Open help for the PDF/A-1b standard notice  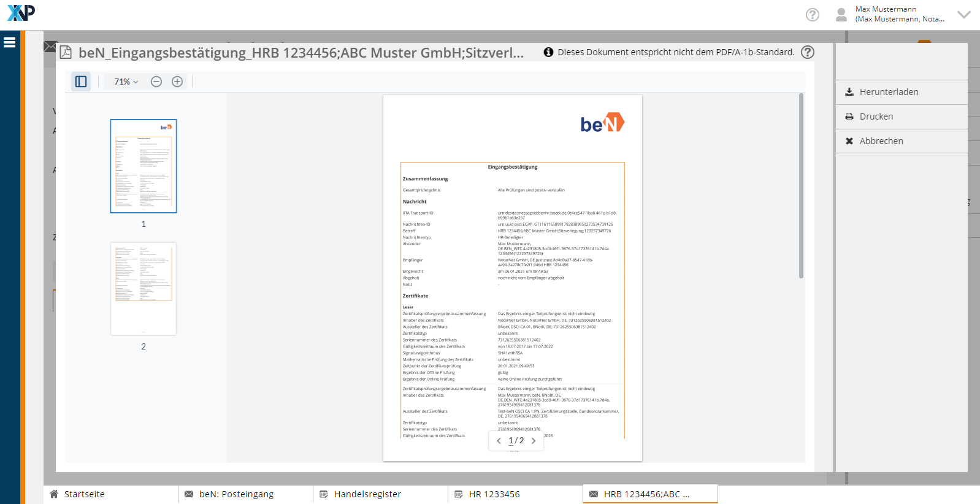(x=808, y=52)
